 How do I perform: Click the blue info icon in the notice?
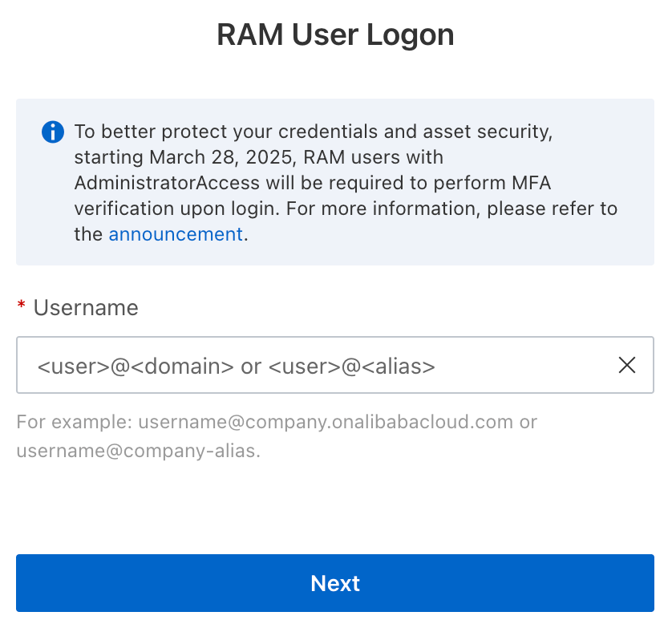coord(53,132)
